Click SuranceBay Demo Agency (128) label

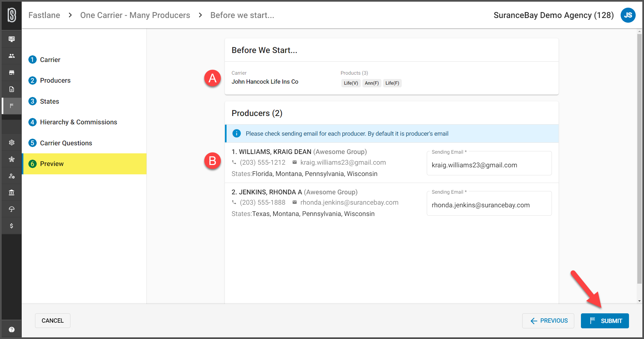pyautogui.click(x=554, y=15)
